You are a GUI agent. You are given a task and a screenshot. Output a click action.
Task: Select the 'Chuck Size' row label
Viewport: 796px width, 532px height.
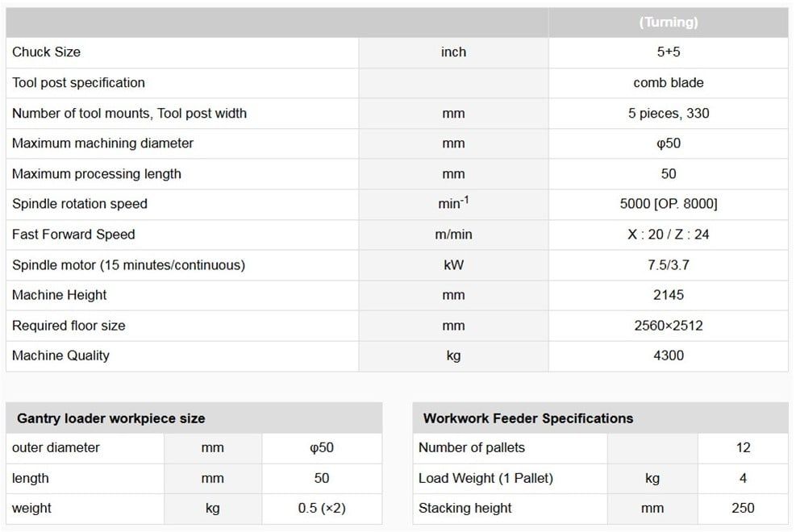tap(46, 52)
